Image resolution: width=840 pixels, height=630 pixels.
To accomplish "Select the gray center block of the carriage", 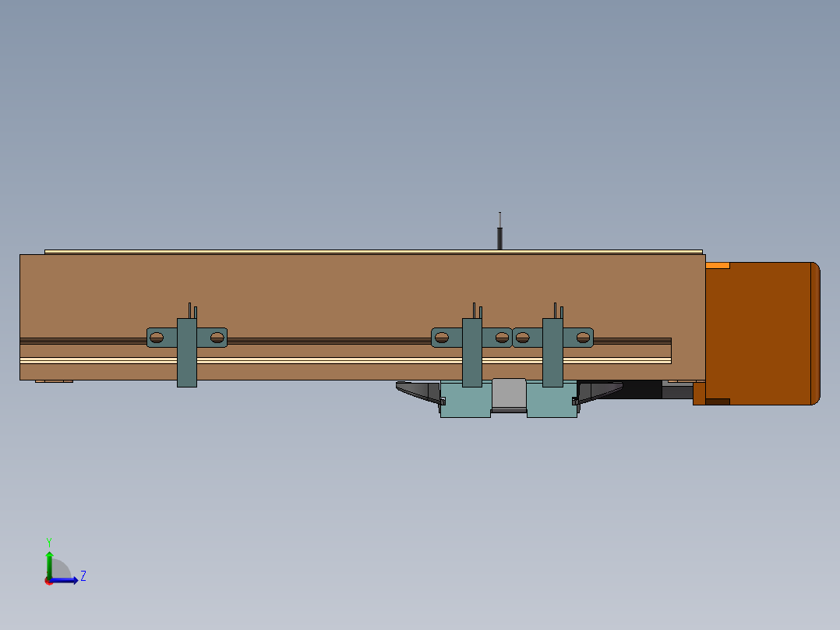I will (510, 395).
